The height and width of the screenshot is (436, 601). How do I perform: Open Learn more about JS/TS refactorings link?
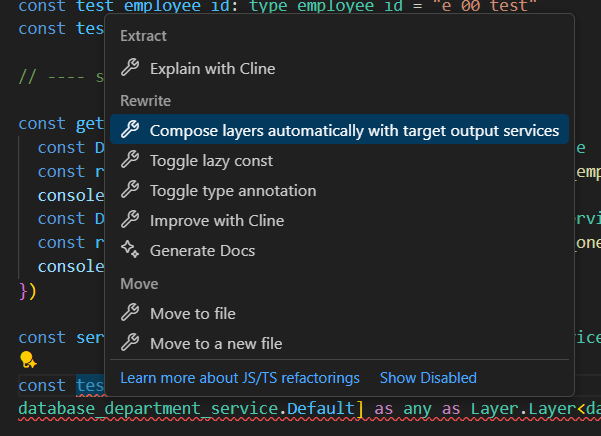click(240, 378)
